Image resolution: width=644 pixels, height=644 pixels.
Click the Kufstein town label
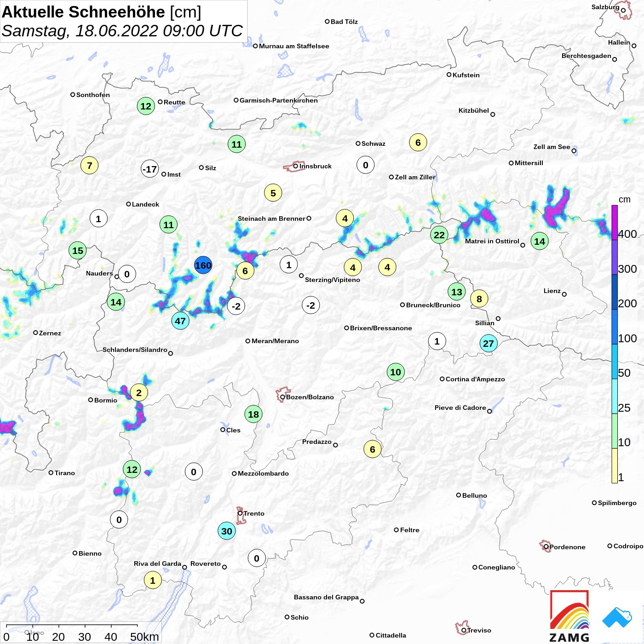pyautogui.click(x=466, y=75)
